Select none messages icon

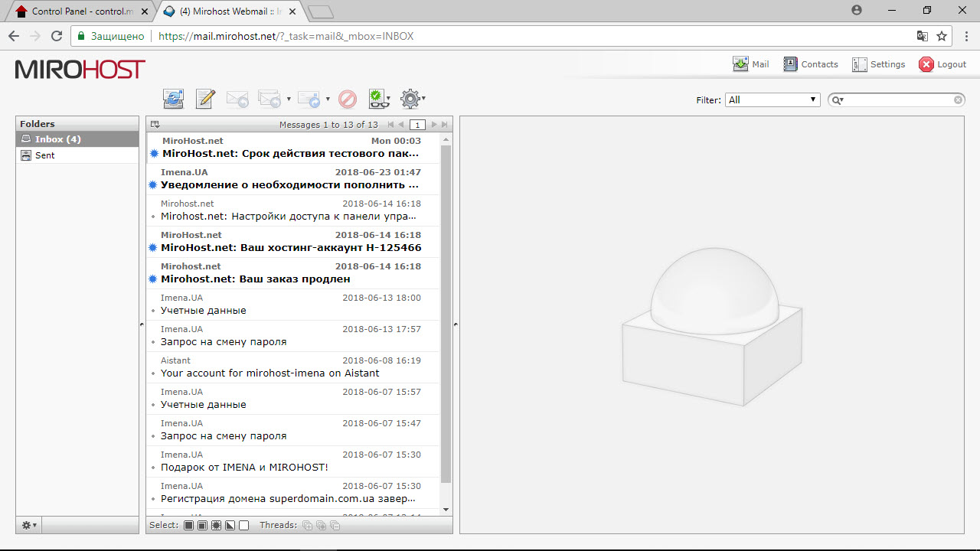tap(243, 525)
